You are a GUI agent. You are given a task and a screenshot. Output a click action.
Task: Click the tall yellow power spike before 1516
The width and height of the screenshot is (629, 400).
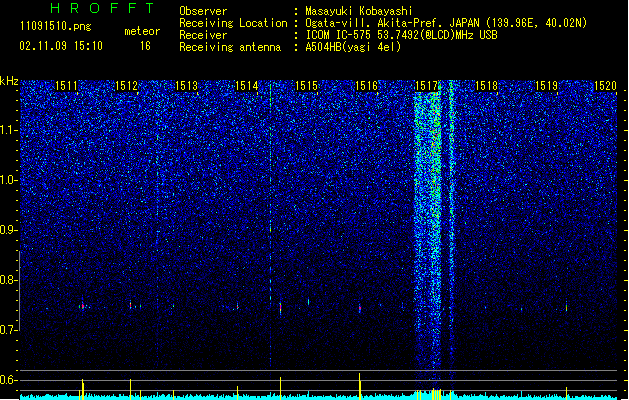coord(360,385)
